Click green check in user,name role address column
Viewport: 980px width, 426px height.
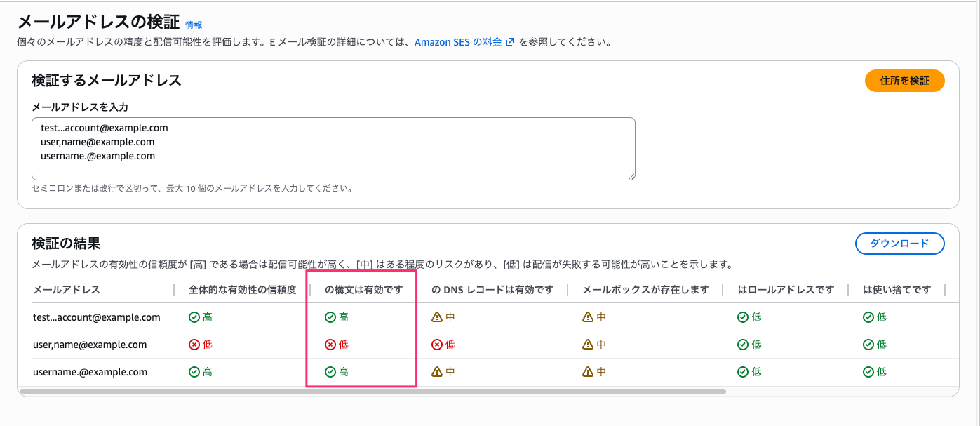point(743,345)
